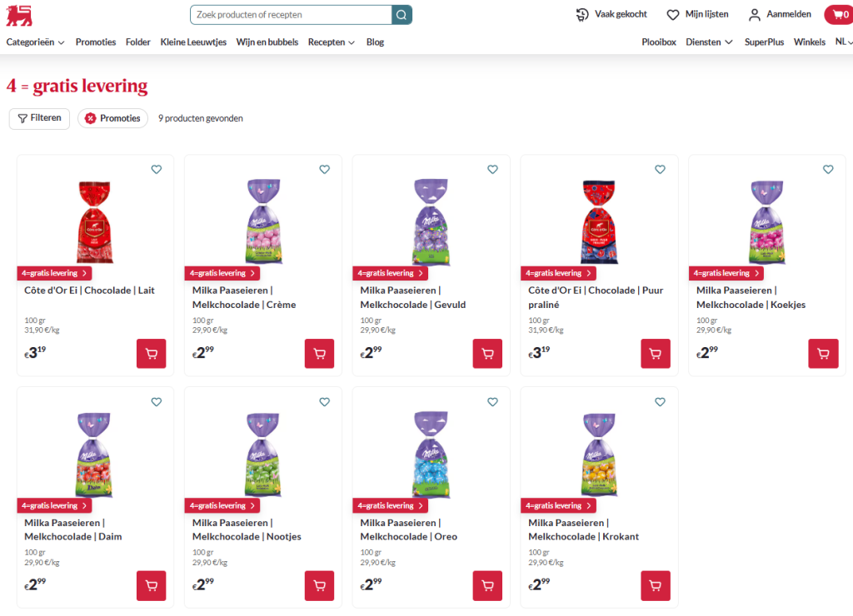Open the Winkels store locator

810,42
